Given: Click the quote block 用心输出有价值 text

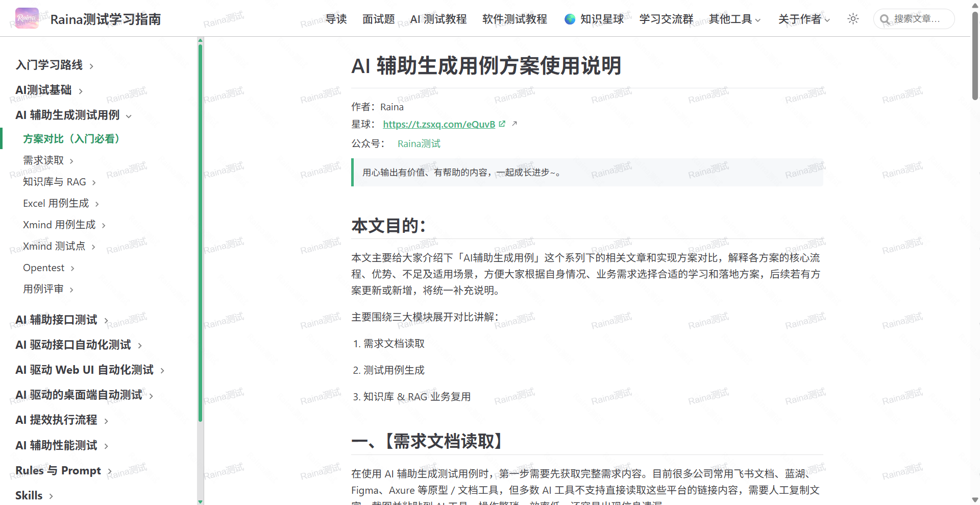Looking at the screenshot, I should tap(462, 173).
